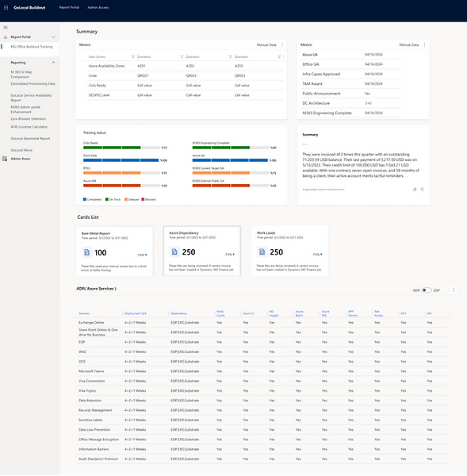This screenshot has height=476, width=467.
Task: Open filter on the last Queretaro column
Action: click(279, 57)
